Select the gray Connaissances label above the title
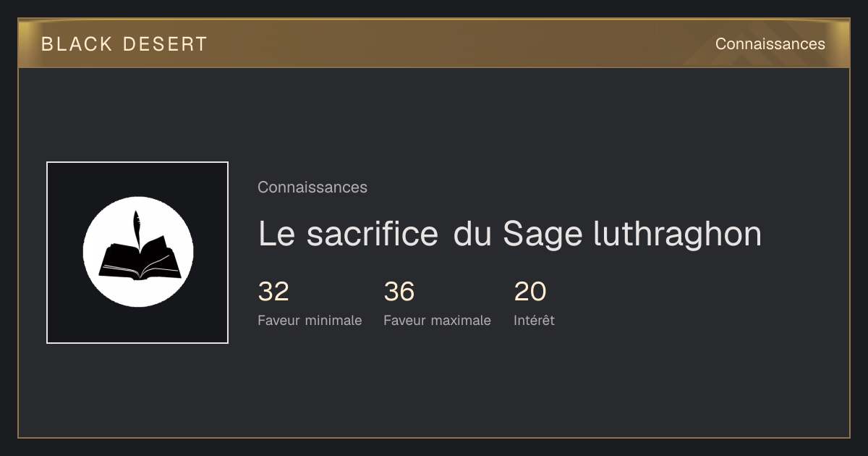 312,187
